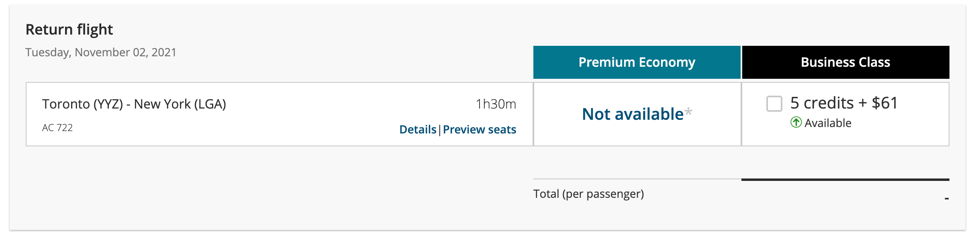Click the Toronto (YYZ) - New York (LGA) route
Viewport: 980px width, 242px height.
134,104
